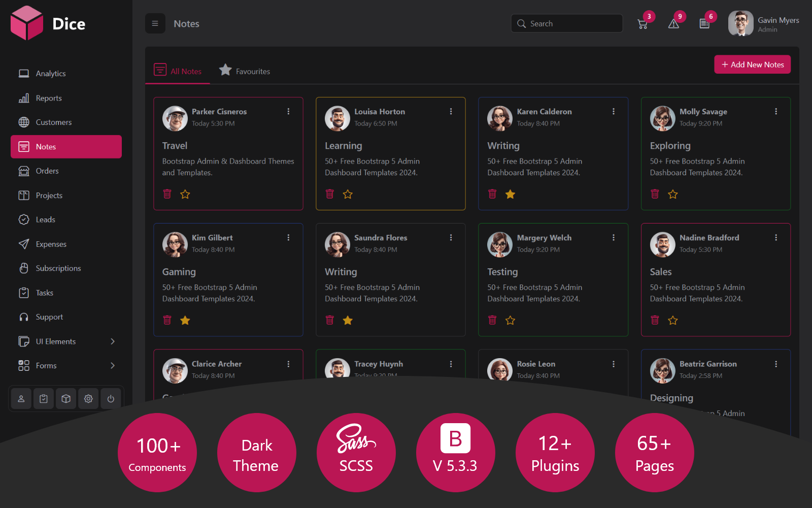Screen dimensions: 812x508
Task: Expand the Forms menu
Action: point(46,365)
